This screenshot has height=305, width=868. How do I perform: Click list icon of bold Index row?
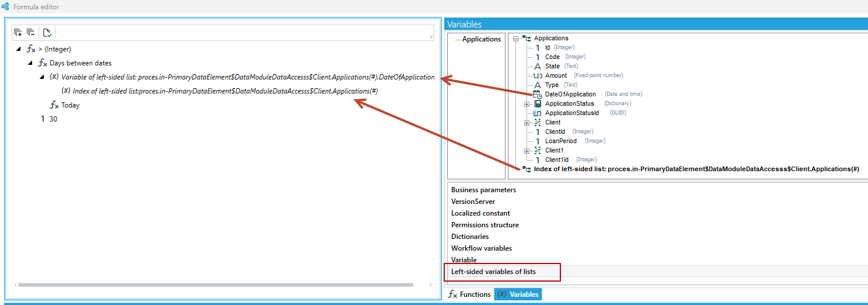pyautogui.click(x=527, y=169)
